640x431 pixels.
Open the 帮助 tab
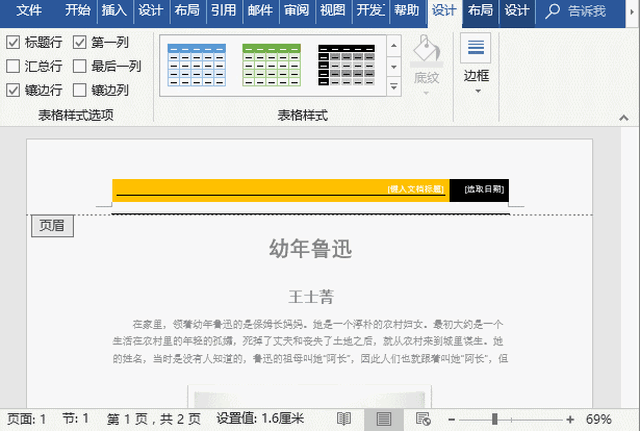coord(407,10)
